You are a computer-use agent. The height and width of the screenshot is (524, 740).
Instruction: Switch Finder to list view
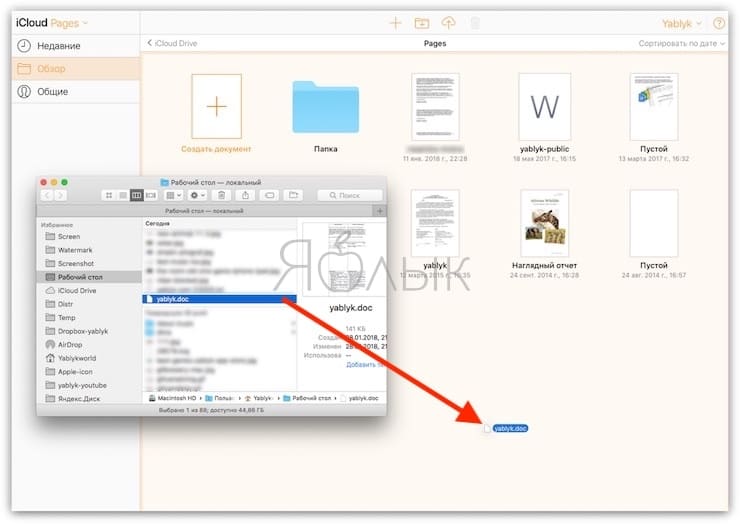(123, 195)
